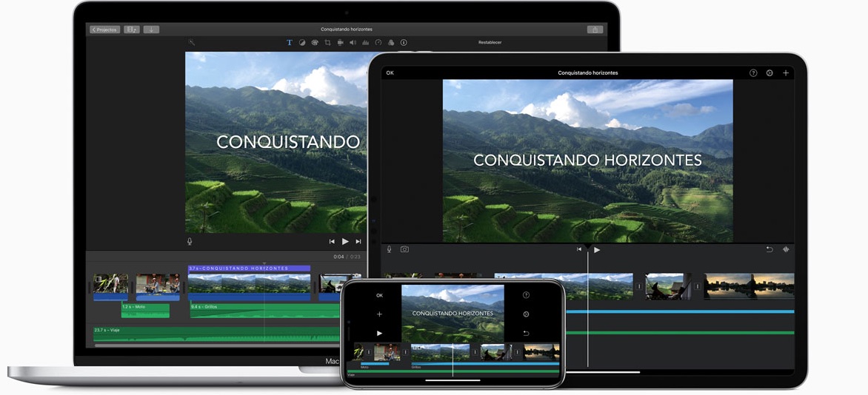Image resolution: width=868 pixels, height=395 pixels.
Task: Select the mountain clip on the iPad timeline
Action: 564,286
